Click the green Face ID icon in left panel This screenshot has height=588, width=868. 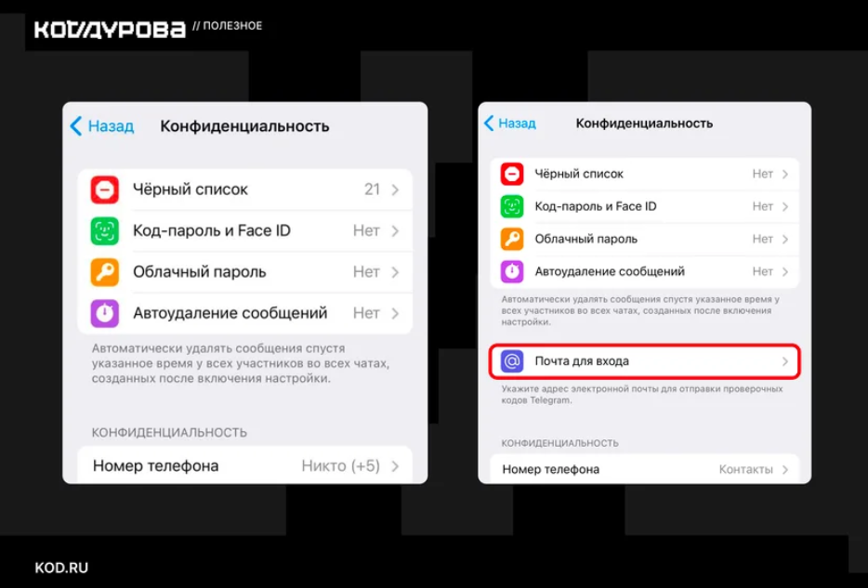click(x=105, y=230)
